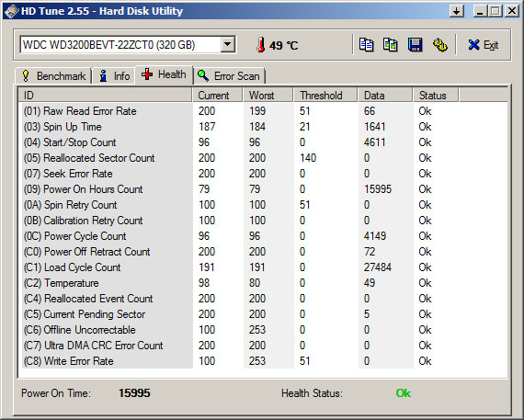The height and width of the screenshot is (420, 524).
Task: Click the copy screenshot to clipboard icon
Action: pos(391,45)
